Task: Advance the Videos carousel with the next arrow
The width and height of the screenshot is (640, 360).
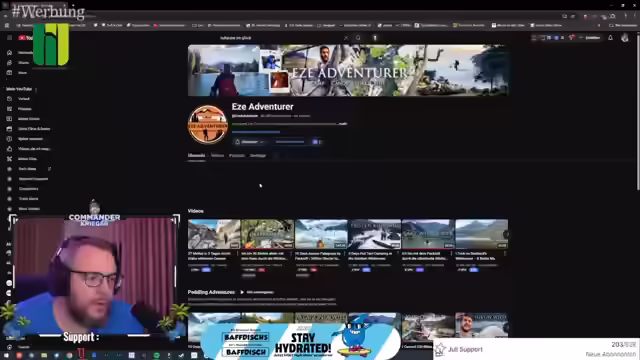Action: point(506,234)
